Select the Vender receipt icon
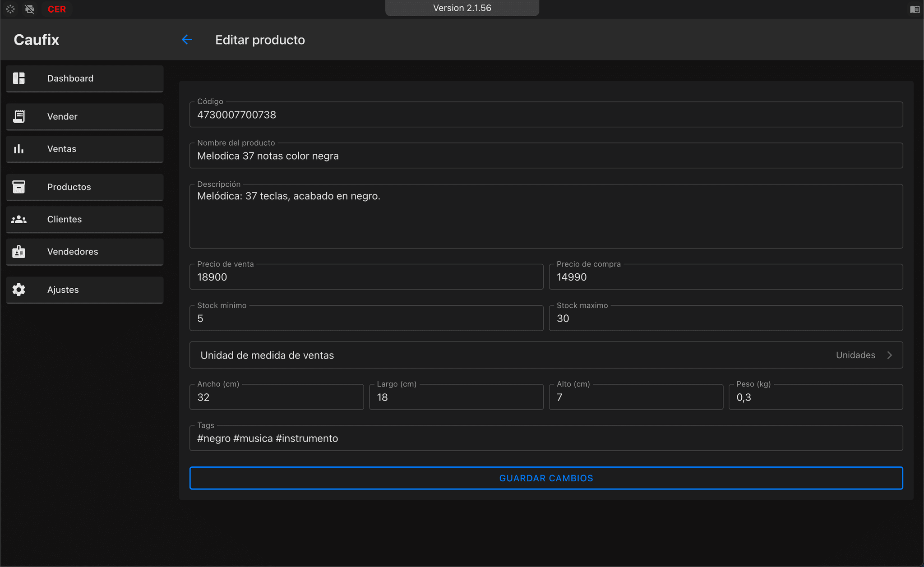 [x=18, y=116]
